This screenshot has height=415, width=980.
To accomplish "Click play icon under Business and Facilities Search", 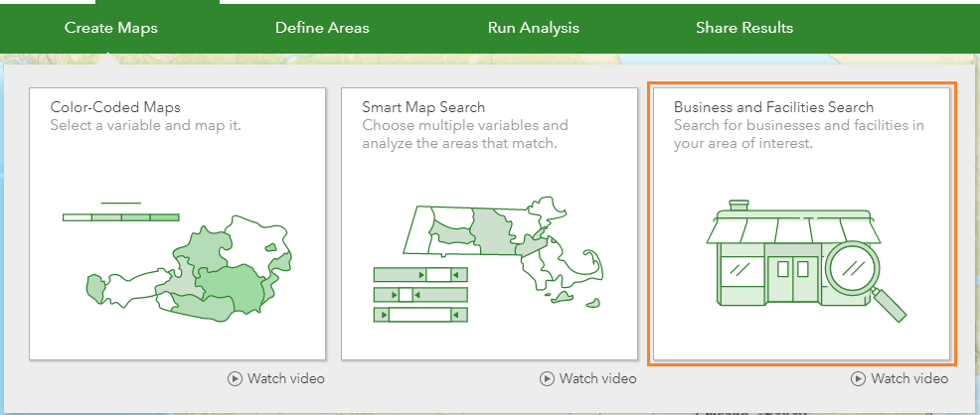I will 859,378.
